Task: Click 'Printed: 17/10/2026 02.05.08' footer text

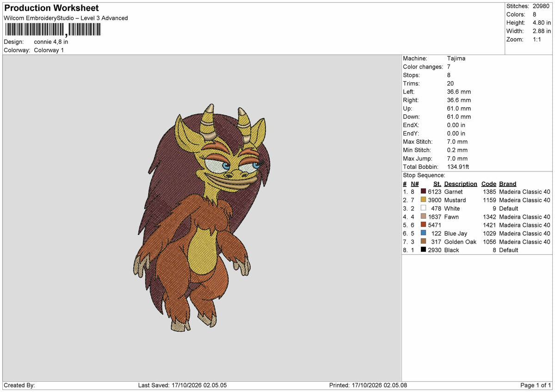Action: click(x=368, y=385)
